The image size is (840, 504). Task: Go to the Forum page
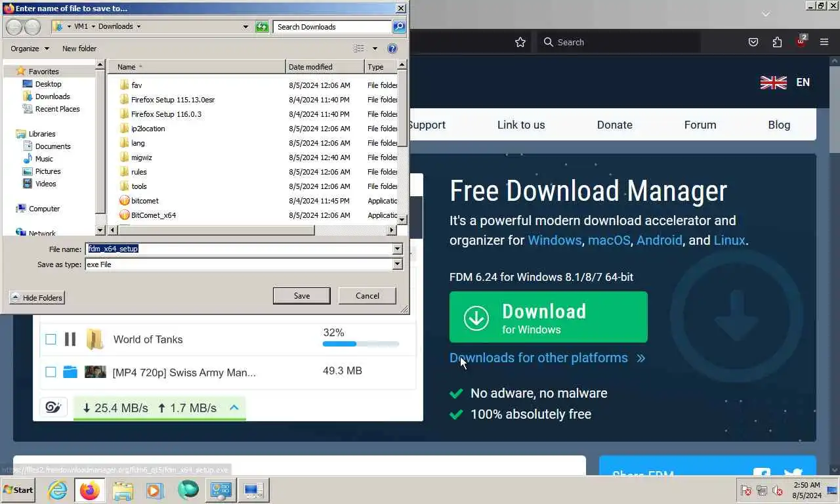(x=700, y=125)
